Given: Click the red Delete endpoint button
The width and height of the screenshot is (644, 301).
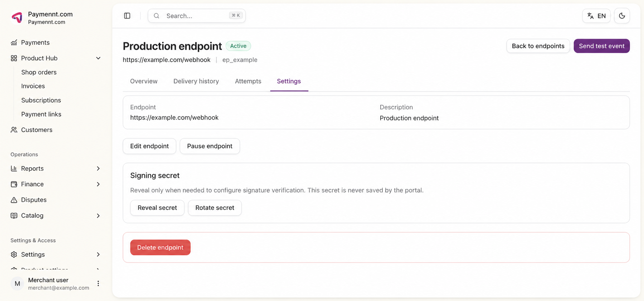Looking at the screenshot, I should point(160,248).
